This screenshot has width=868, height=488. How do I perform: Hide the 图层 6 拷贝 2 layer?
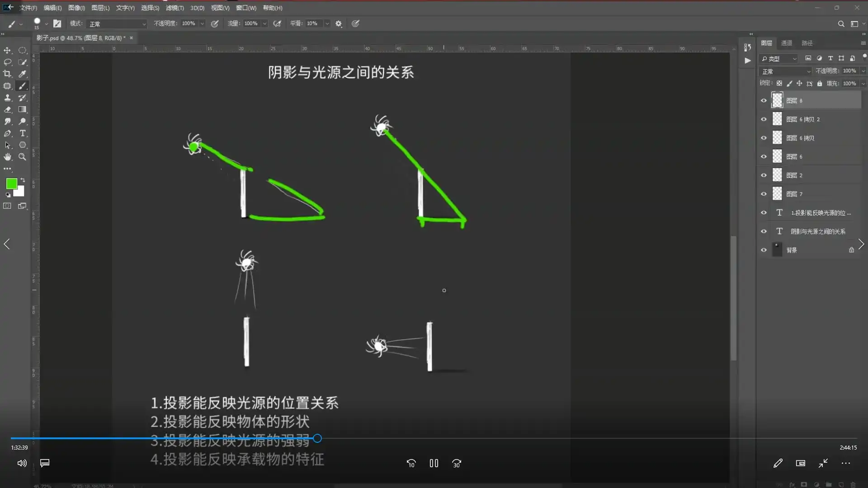tap(764, 119)
